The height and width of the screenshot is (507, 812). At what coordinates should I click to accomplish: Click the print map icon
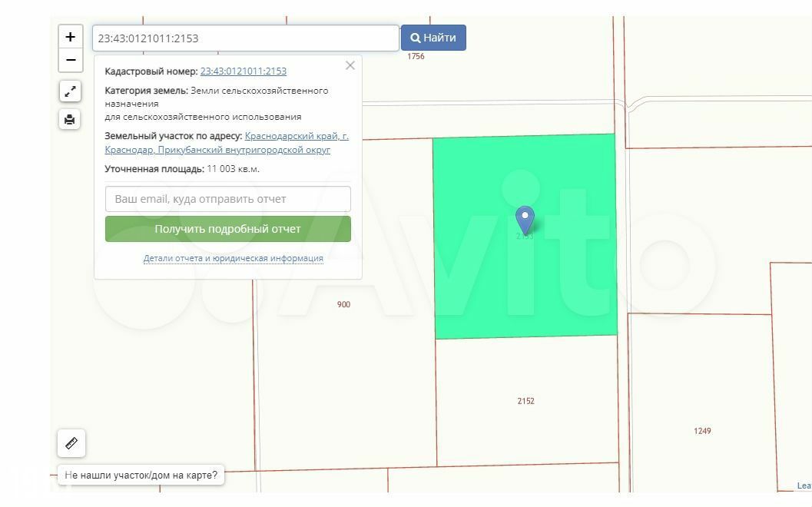click(70, 120)
